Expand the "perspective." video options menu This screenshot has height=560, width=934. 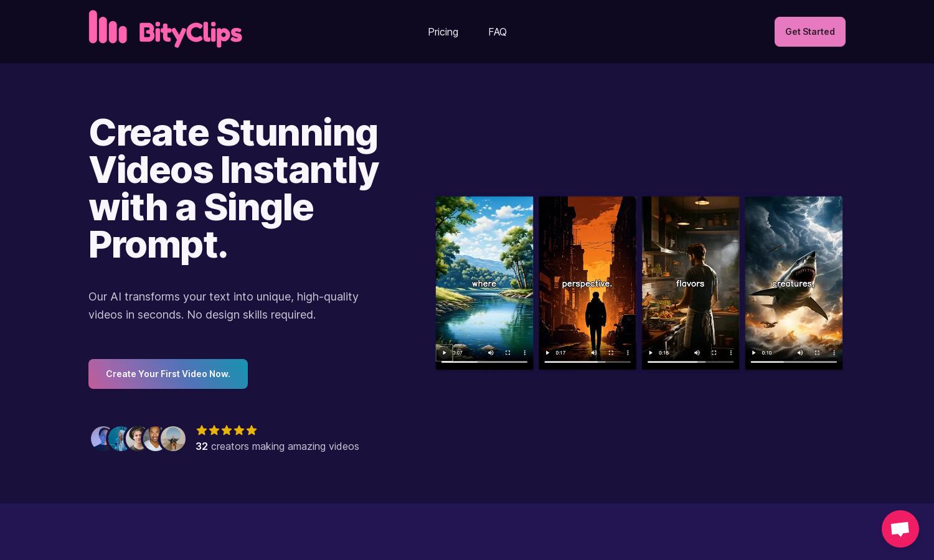[628, 353]
